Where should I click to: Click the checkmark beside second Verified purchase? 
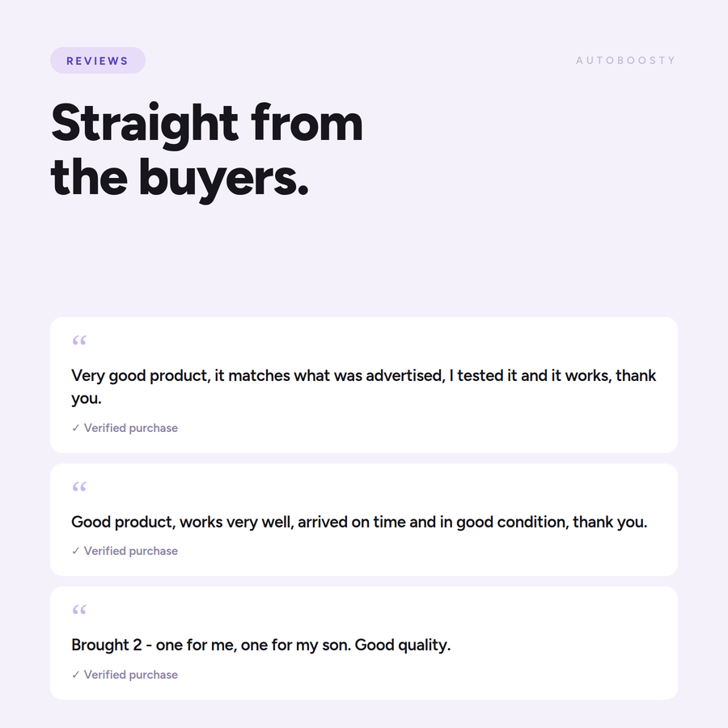tap(76, 551)
